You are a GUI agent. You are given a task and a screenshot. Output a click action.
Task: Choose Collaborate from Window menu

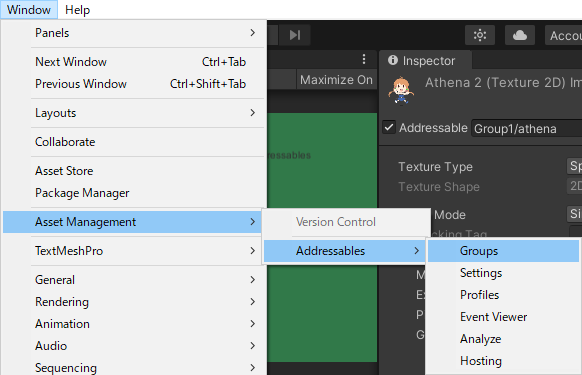[x=135, y=142]
